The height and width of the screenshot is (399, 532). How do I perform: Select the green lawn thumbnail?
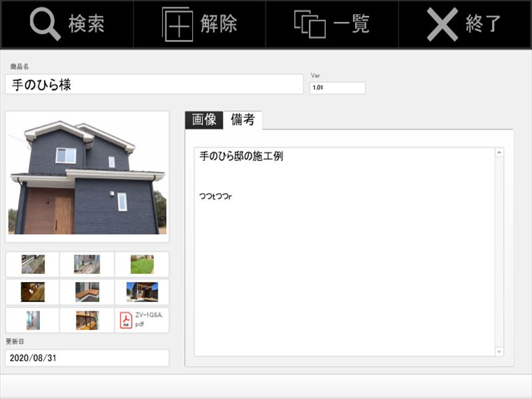click(142, 264)
